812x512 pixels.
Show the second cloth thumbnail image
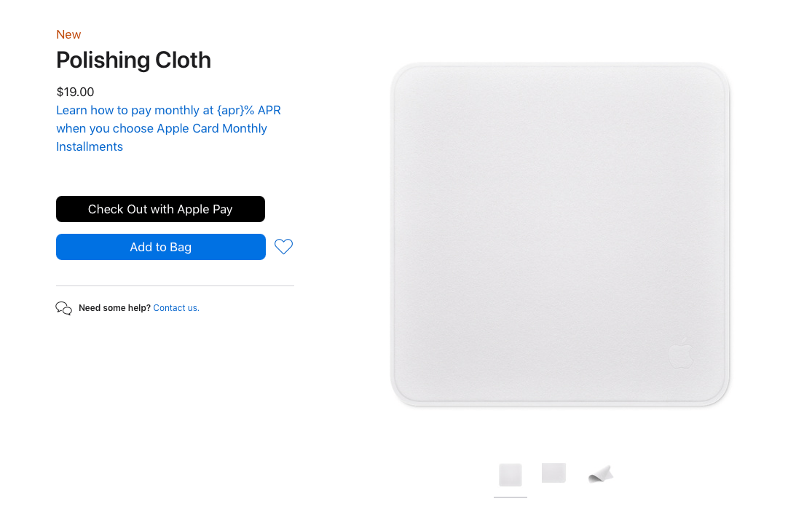(x=553, y=473)
